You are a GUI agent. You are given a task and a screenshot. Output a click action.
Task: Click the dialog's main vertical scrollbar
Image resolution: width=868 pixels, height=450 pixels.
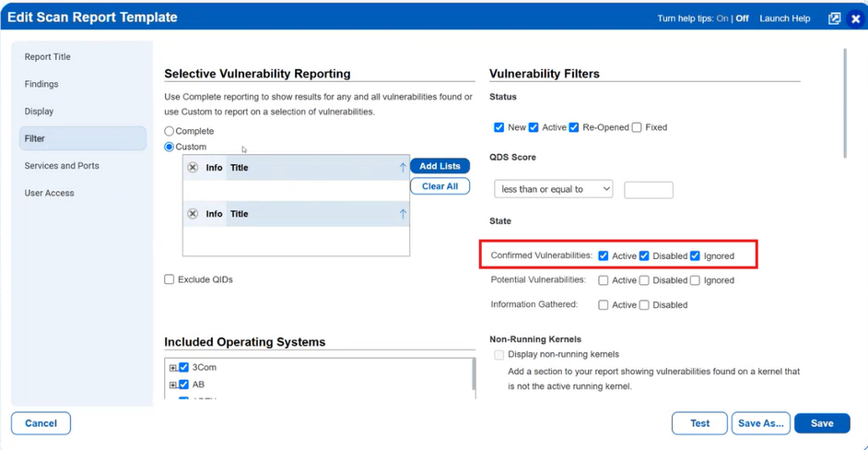coord(845,103)
